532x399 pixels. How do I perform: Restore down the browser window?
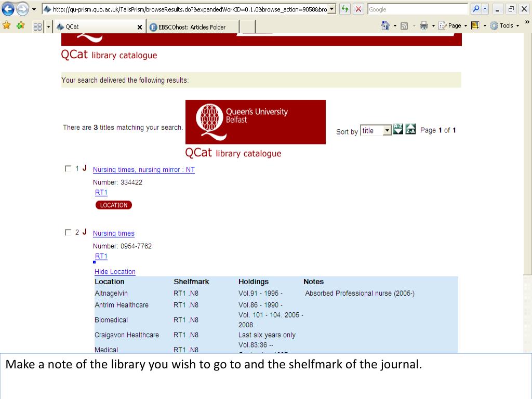point(511,9)
